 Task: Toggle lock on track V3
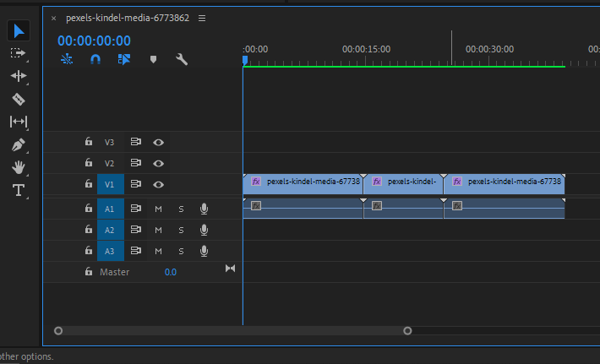click(x=89, y=142)
